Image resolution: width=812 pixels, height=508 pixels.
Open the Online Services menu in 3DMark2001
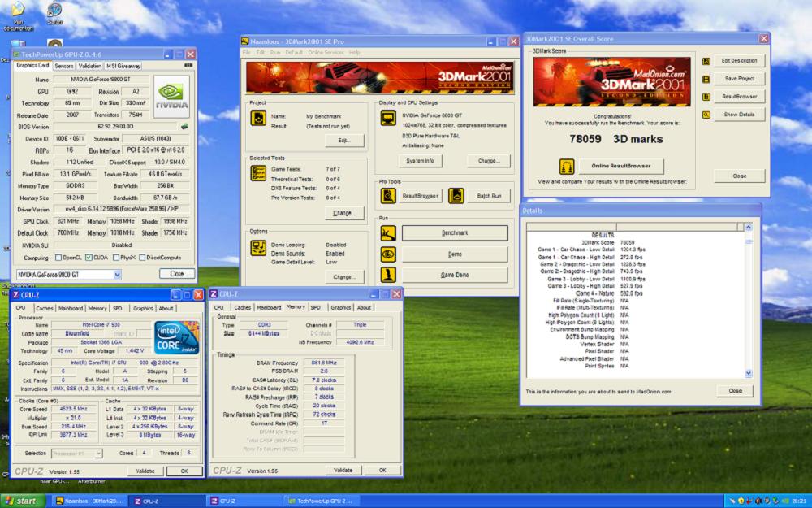[326, 52]
